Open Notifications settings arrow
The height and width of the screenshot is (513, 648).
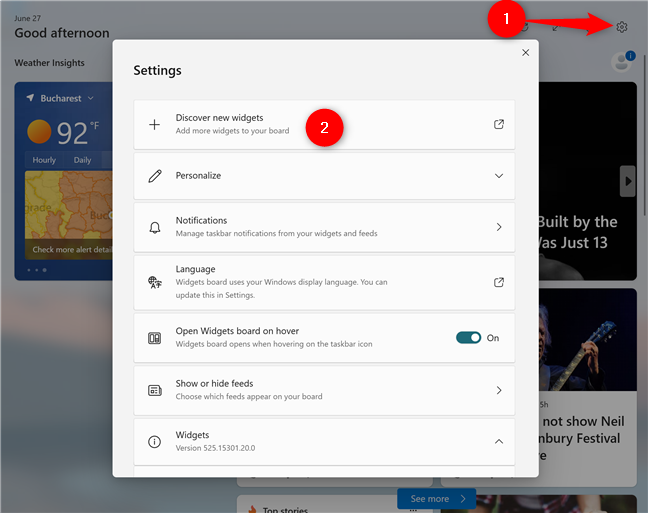499,227
